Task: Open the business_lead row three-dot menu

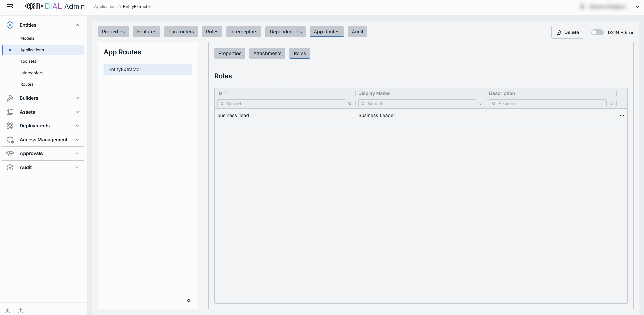Action: coord(622,115)
